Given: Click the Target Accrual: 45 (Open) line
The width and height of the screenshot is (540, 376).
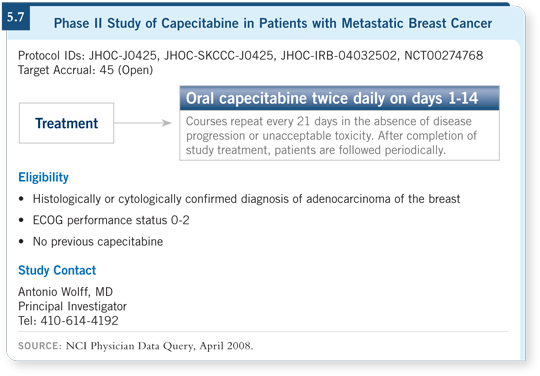Looking at the screenshot, I should click(x=85, y=70).
